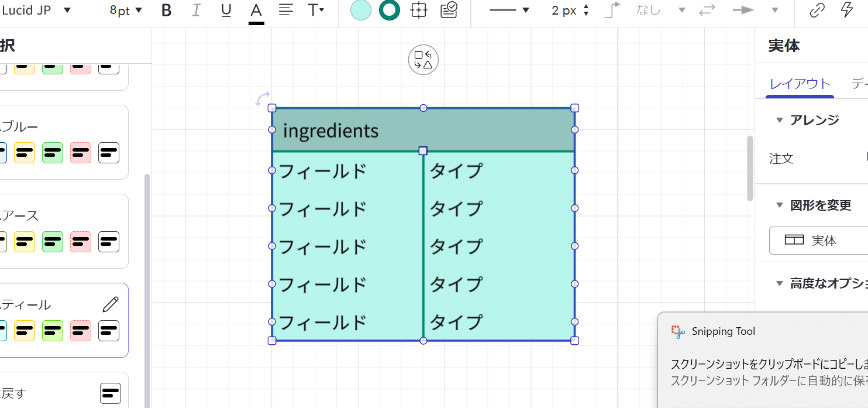Insert a hyperlink using the link icon

[x=817, y=10]
